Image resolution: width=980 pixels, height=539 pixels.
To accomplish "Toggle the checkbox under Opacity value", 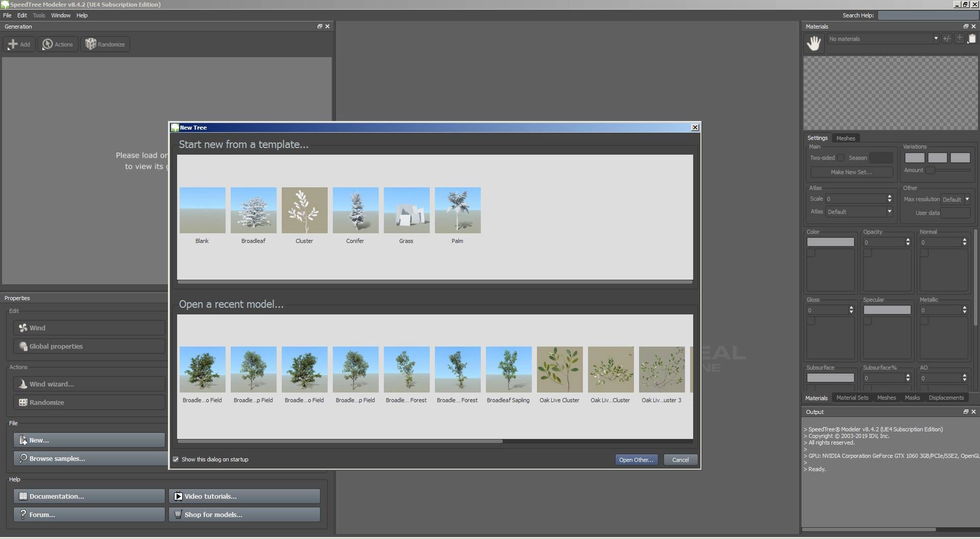I will click(868, 253).
